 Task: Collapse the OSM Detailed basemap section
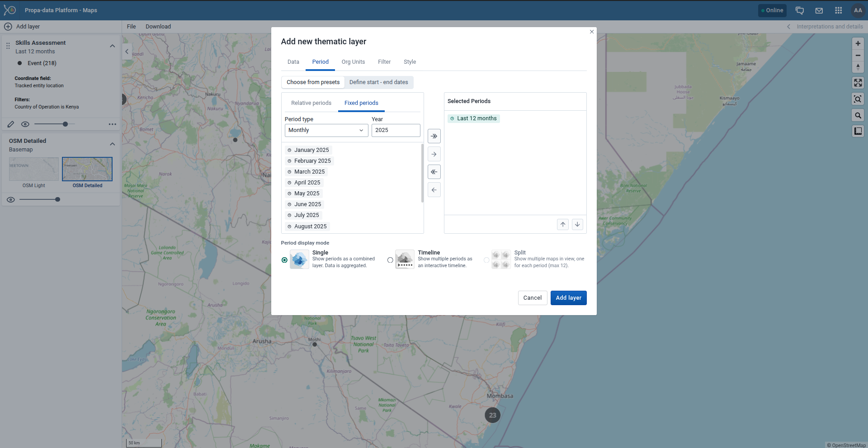coord(112,144)
